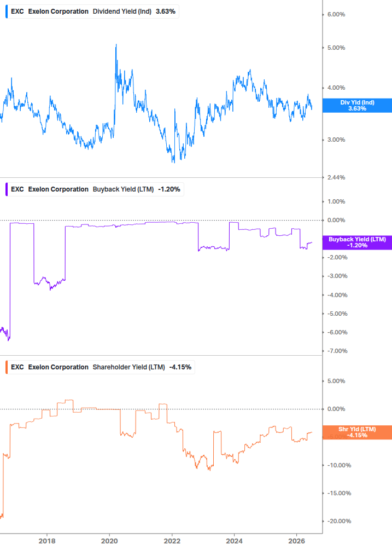The height and width of the screenshot is (550, 392).
Task: Click the blue Div Yld (Ind) 3.63% axis tag
Action: pos(357,106)
